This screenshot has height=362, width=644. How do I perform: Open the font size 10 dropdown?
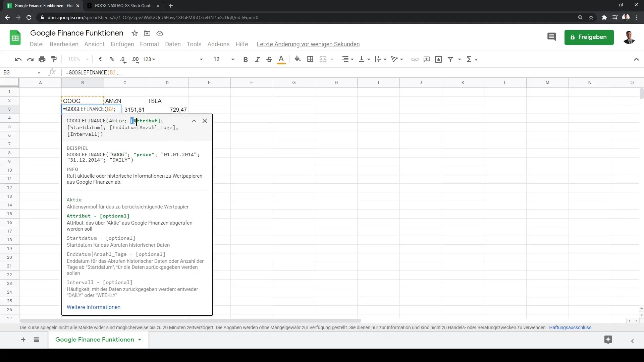tap(224, 59)
